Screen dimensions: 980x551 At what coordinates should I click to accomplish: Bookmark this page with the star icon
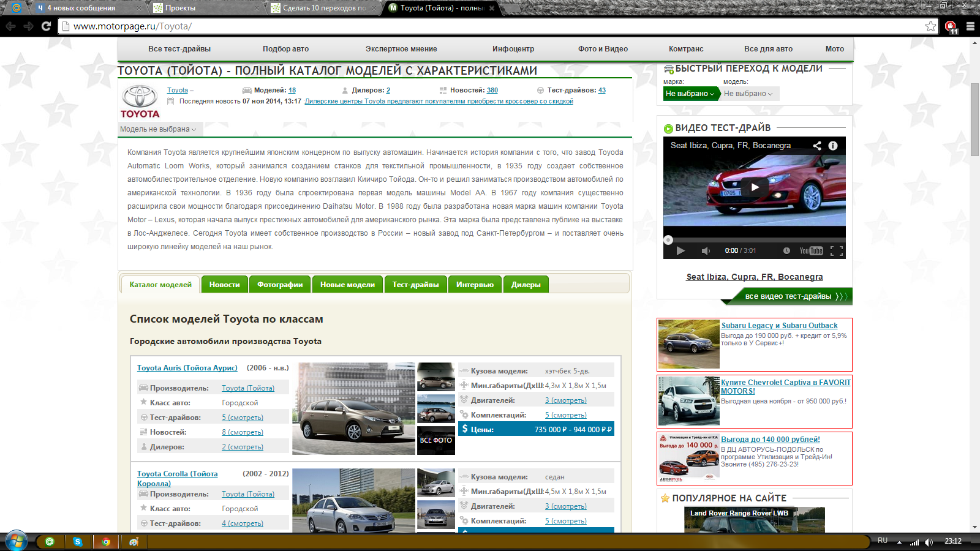coord(930,26)
